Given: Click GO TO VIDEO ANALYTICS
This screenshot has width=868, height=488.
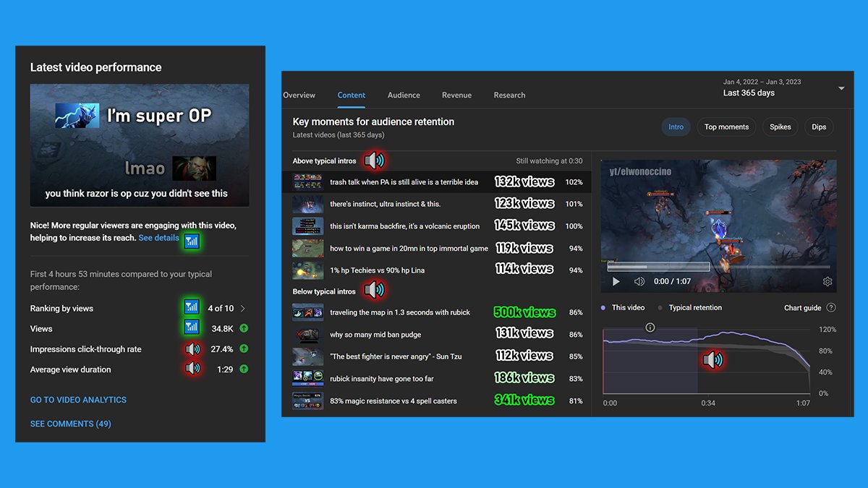Looking at the screenshot, I should [x=78, y=400].
